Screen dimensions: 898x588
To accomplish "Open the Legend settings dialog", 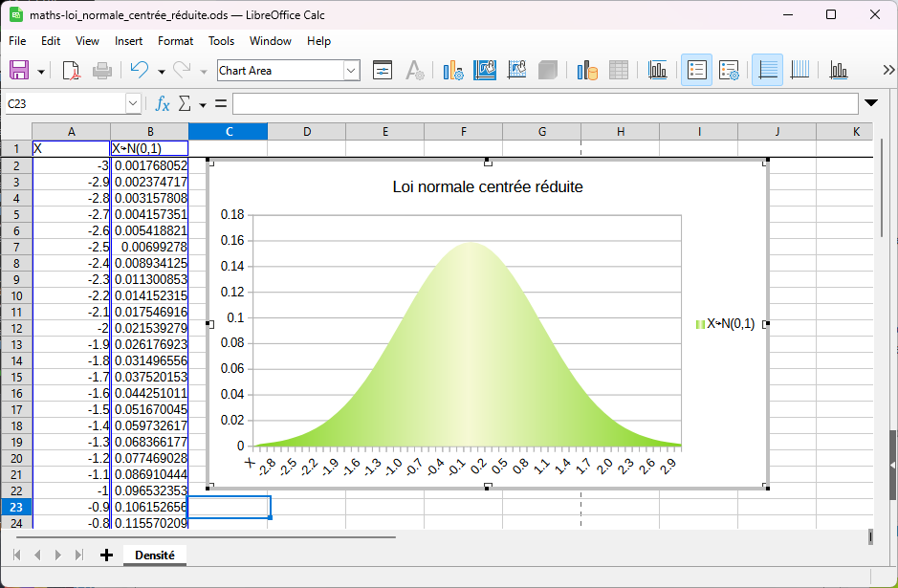I will point(729,71).
